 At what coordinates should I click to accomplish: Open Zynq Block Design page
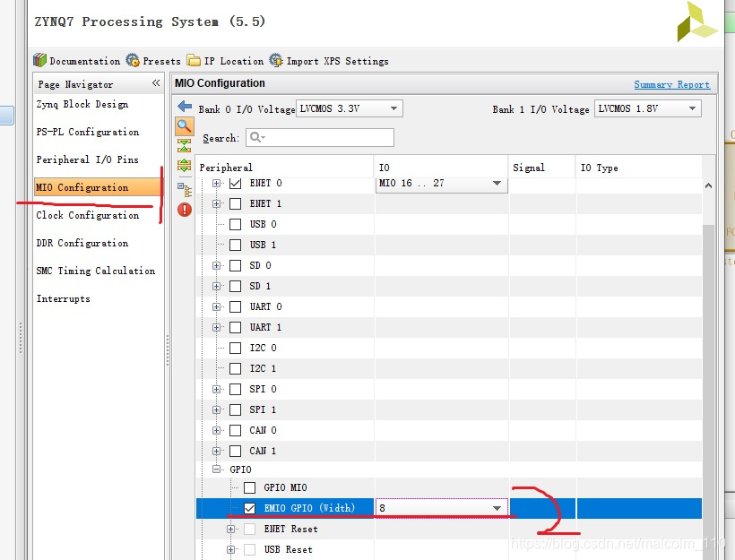coord(82,104)
